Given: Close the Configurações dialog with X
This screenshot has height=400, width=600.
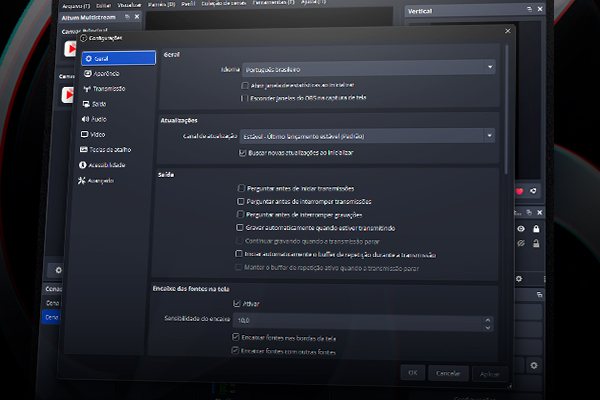Looking at the screenshot, I should [x=508, y=31].
